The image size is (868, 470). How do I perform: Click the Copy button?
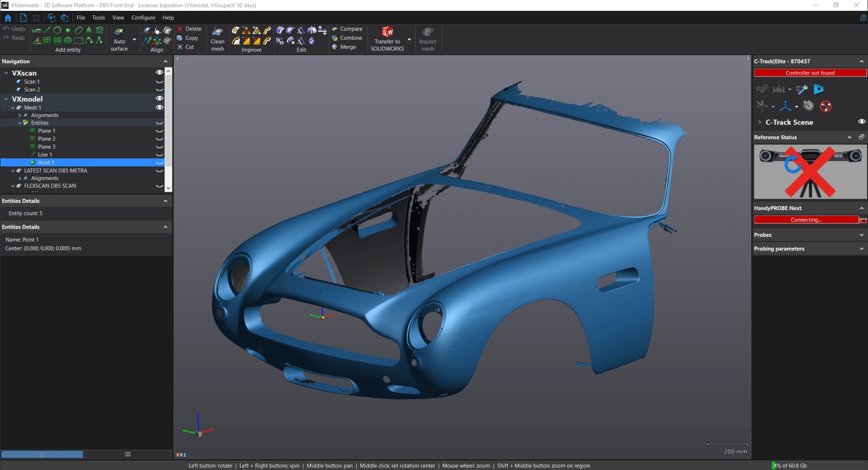(188, 38)
